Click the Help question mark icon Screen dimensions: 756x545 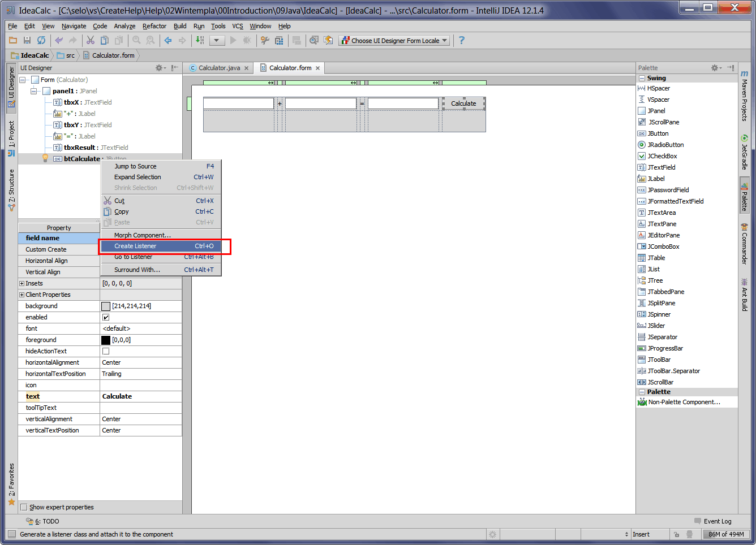462,40
